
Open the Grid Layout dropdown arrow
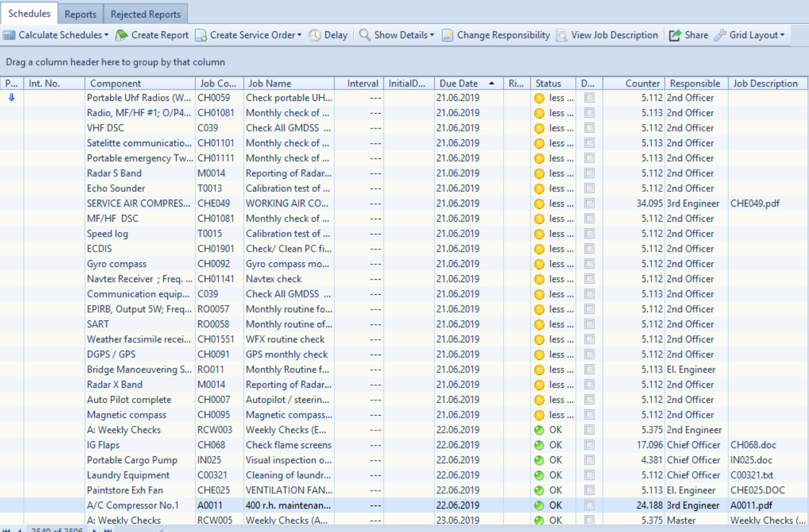[782, 36]
